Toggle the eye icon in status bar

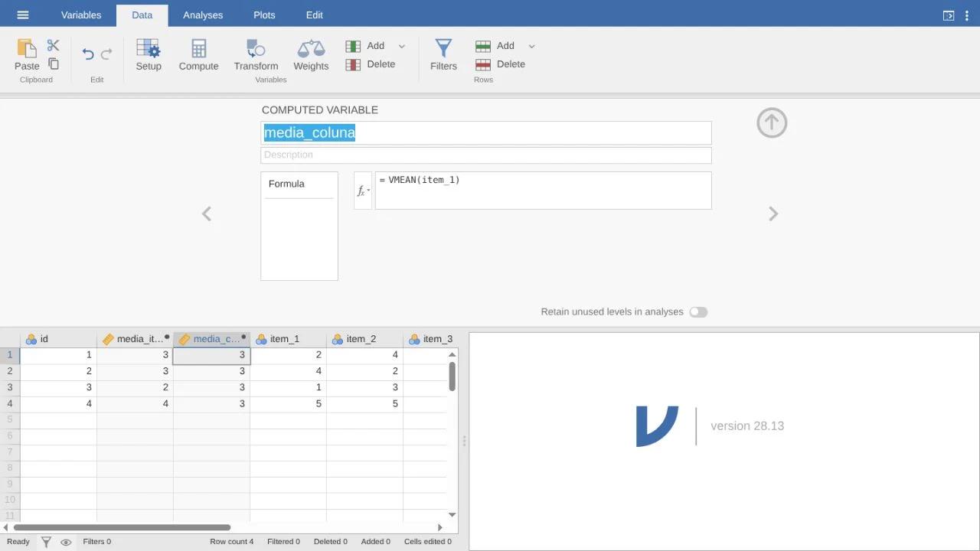66,542
